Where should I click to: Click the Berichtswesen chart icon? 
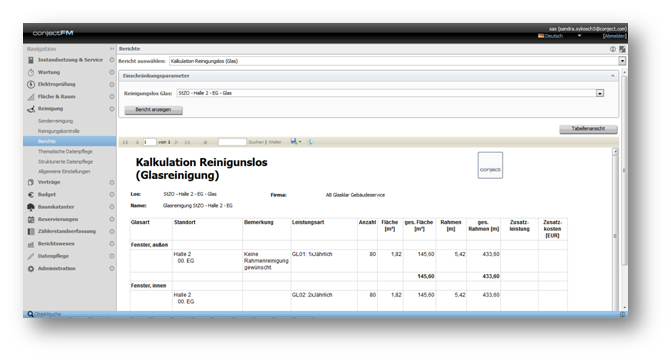(x=31, y=244)
